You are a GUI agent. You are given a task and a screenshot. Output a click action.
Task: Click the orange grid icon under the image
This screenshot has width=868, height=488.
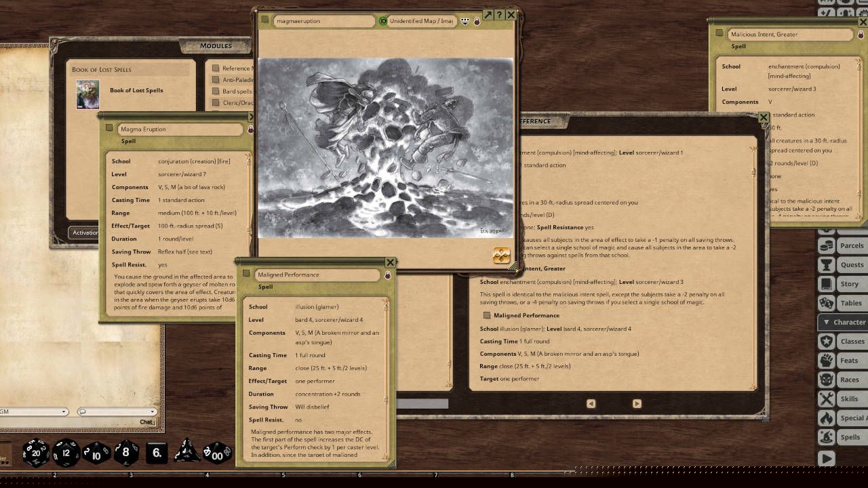click(501, 255)
